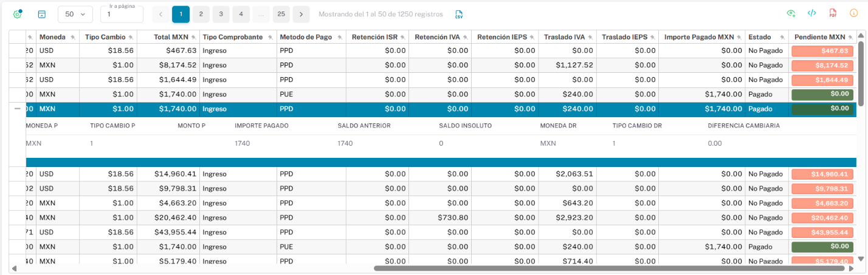This screenshot has width=868, height=275.
Task: Click the green eye-plus view icon
Action: pos(791,13)
